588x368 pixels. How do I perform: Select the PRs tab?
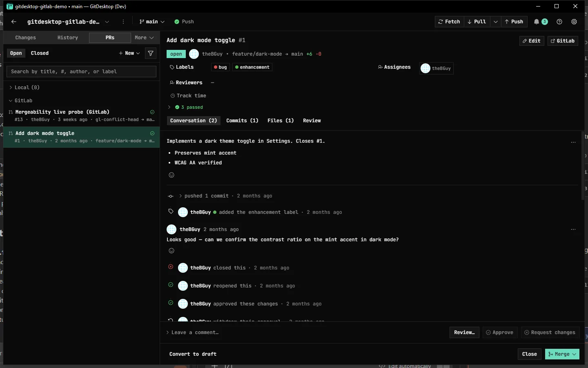pos(110,38)
